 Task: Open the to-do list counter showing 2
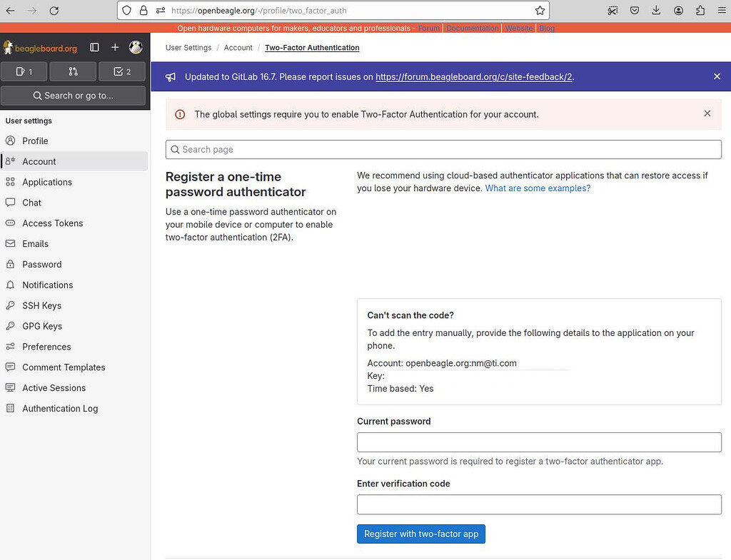coord(122,72)
